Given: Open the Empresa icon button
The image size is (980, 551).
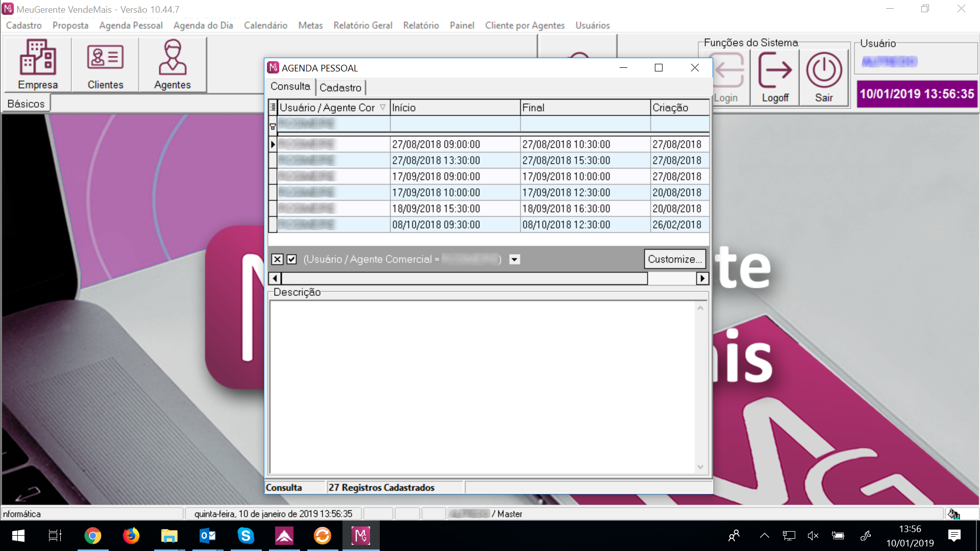Looking at the screenshot, I should pyautogui.click(x=38, y=65).
